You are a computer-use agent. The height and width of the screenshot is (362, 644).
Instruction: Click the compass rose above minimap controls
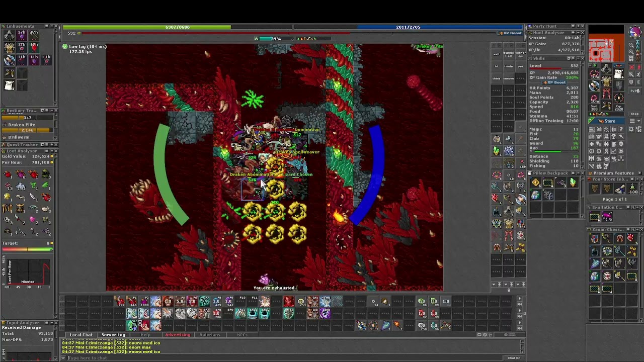coord(635,32)
